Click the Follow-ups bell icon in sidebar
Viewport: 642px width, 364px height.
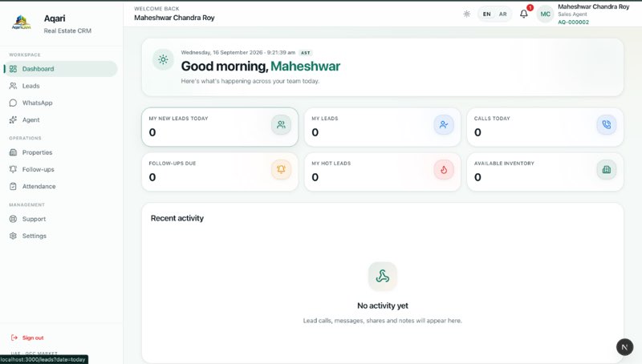pyautogui.click(x=13, y=169)
